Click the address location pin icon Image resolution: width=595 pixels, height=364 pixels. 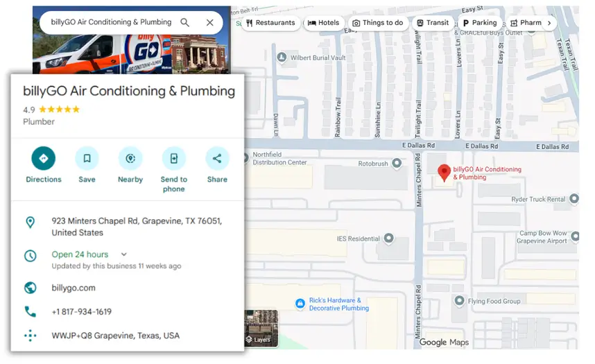(31, 222)
